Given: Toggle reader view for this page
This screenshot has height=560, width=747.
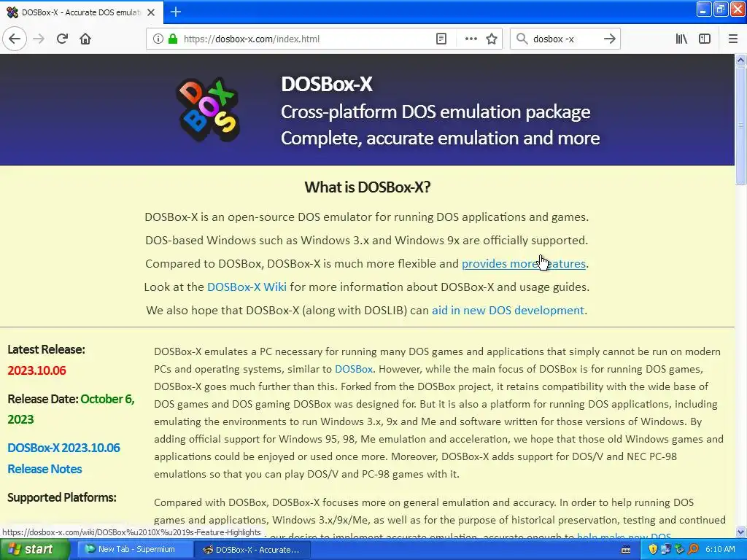Looking at the screenshot, I should pyautogui.click(x=441, y=39).
